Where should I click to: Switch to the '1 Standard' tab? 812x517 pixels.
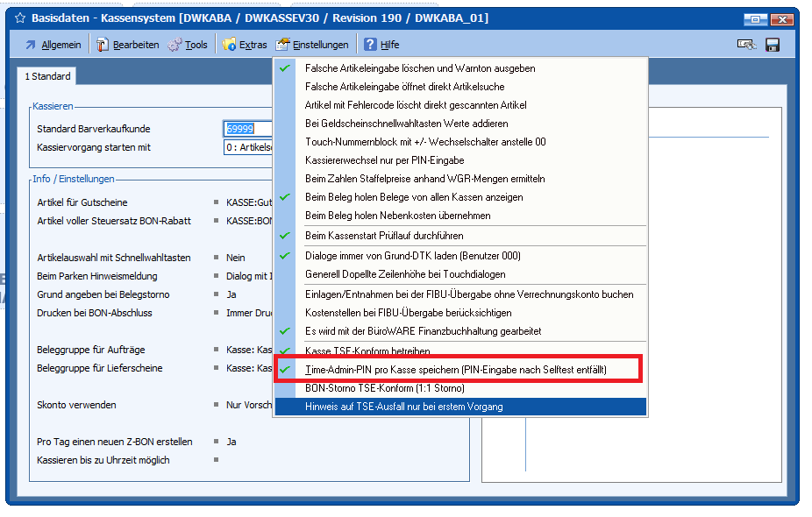click(x=48, y=77)
